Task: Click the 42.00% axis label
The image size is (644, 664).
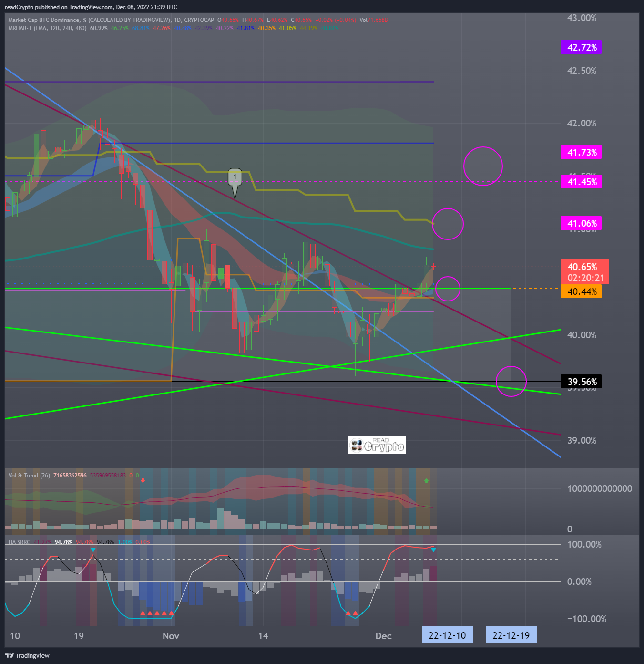Action: pos(582,123)
